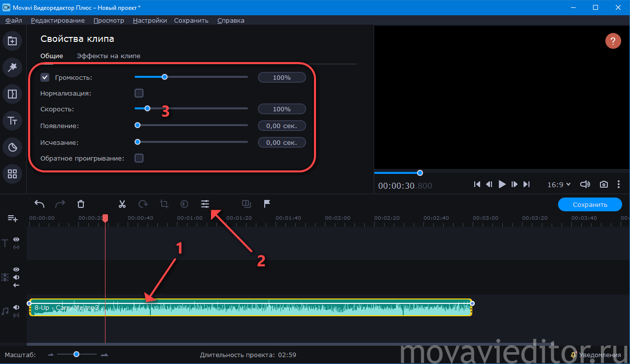This screenshot has width=630, height=364.
Task: Open the Настройки menu
Action: click(150, 20)
